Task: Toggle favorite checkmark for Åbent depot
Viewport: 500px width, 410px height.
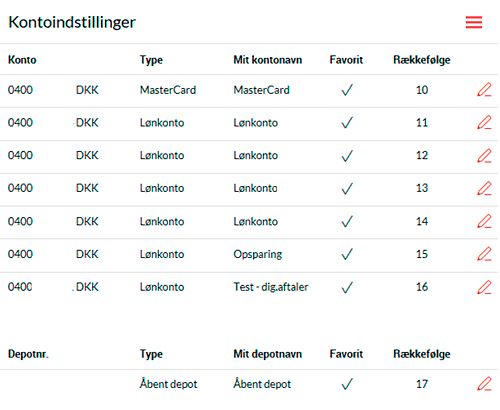Action: (347, 384)
